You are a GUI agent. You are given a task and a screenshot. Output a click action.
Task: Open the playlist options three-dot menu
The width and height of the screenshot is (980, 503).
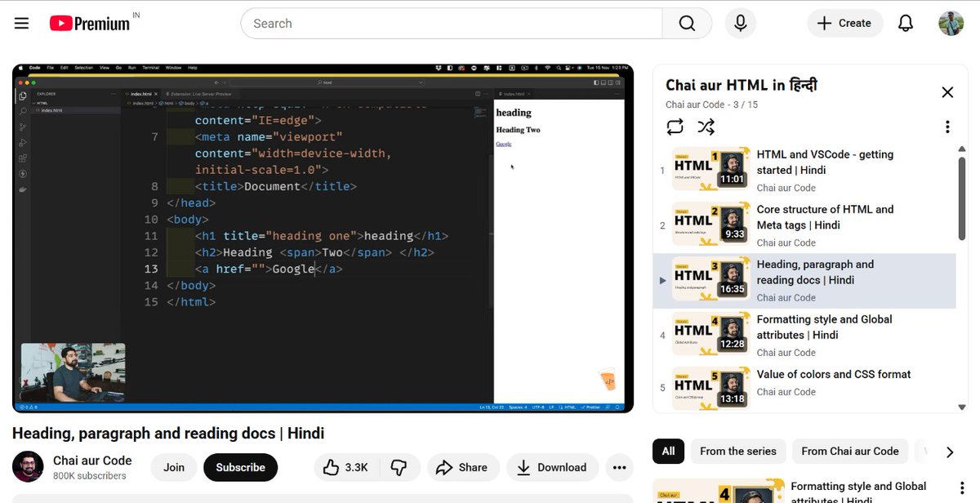click(947, 126)
